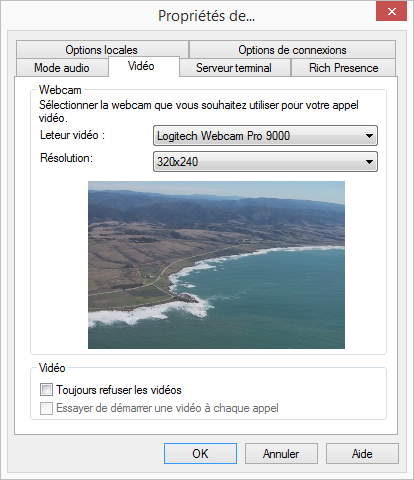This screenshot has width=414, height=480.
Task: Open the Logitech Webcam Pro 9000 dropdown
Action: coord(265,136)
